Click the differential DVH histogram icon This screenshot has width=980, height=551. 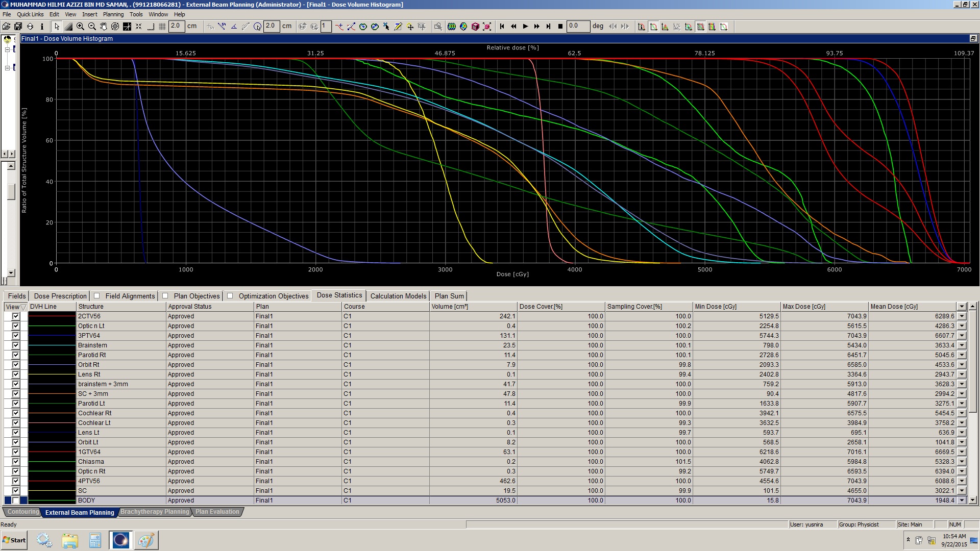click(x=665, y=27)
